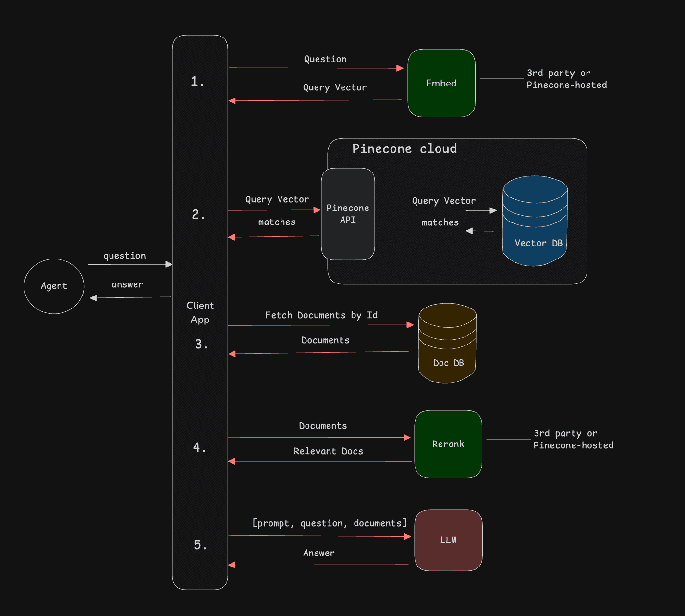Click the [prompt, question, documents] label
This screenshot has height=616, width=685.
(x=329, y=523)
